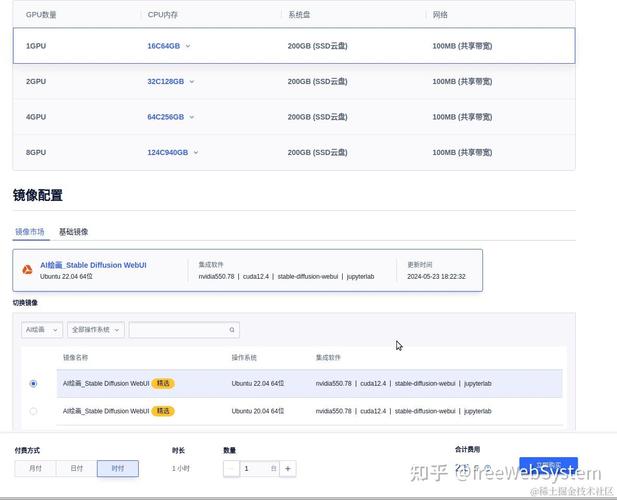Select 时付 hourly payment option
Image resolution: width=617 pixels, height=500 pixels.
[118, 468]
